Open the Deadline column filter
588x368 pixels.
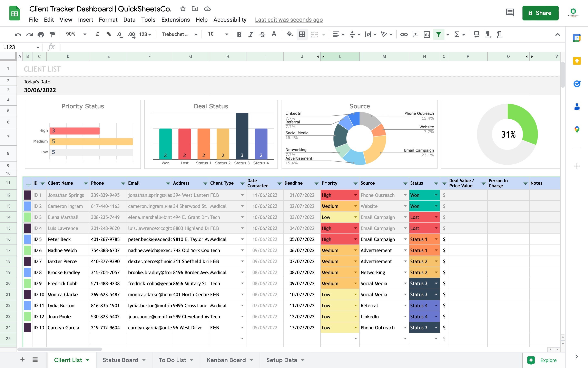click(x=316, y=183)
